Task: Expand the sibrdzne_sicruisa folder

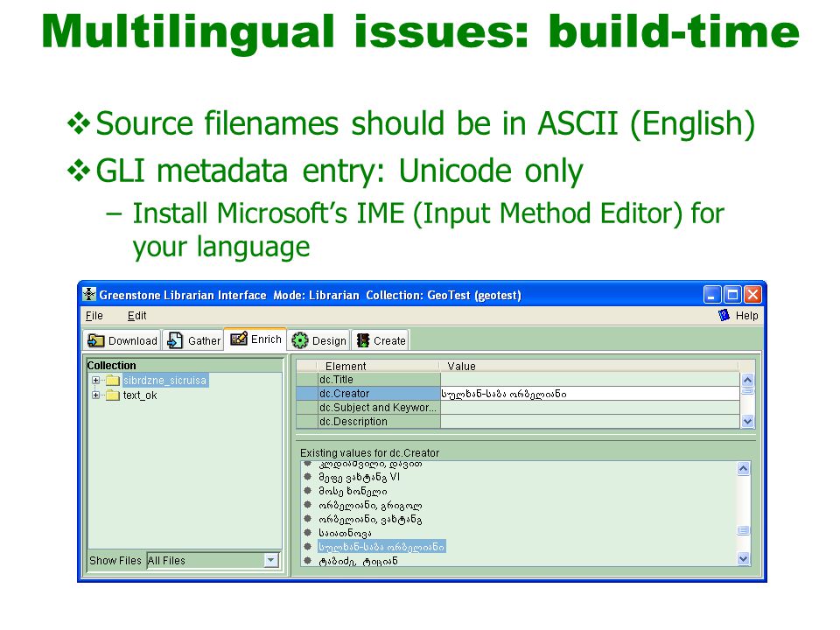Action: 95,381
